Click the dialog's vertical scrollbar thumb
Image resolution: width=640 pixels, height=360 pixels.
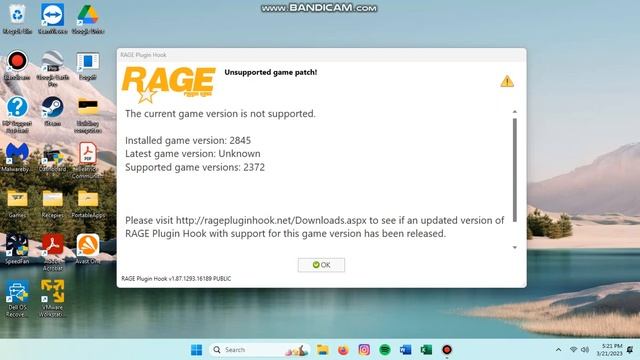click(x=515, y=170)
